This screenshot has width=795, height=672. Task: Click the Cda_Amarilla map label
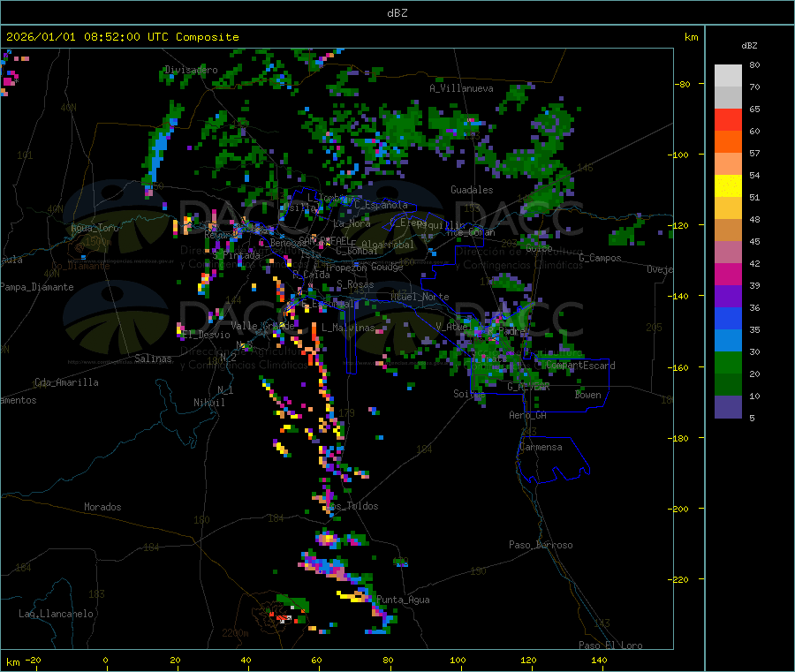(66, 382)
